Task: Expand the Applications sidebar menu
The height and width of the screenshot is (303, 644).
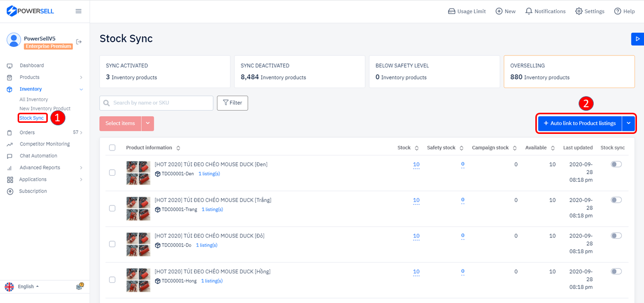Action: [x=81, y=180]
